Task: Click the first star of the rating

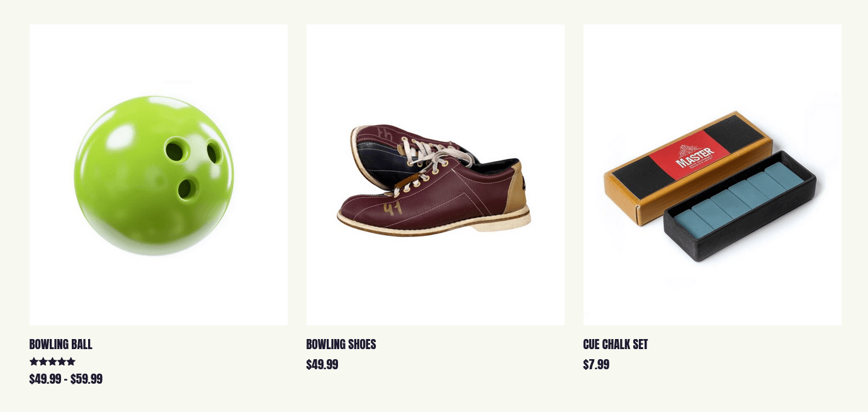Action: (34, 362)
